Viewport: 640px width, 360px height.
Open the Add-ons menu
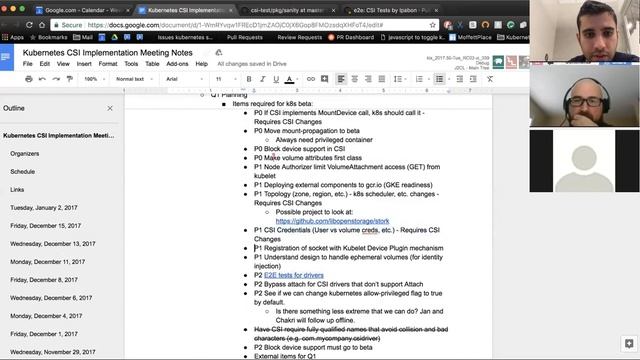(177, 64)
